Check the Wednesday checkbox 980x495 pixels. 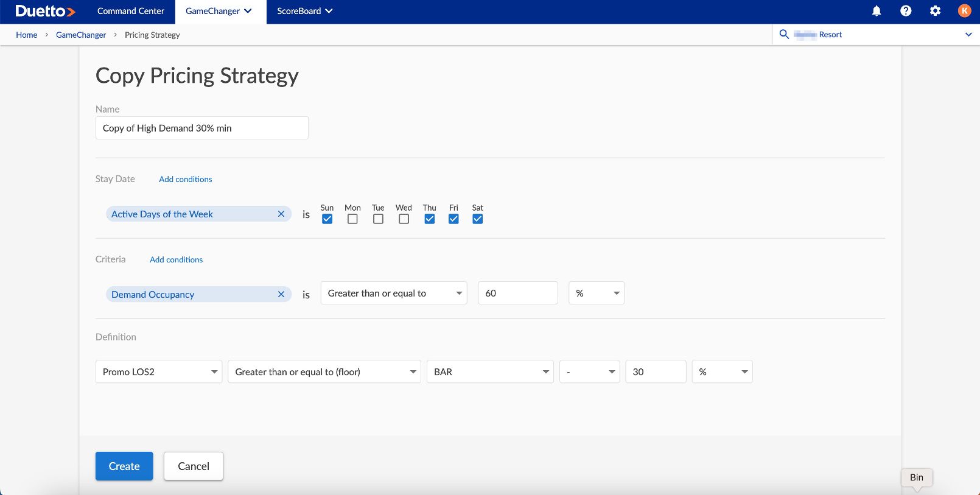coord(404,219)
